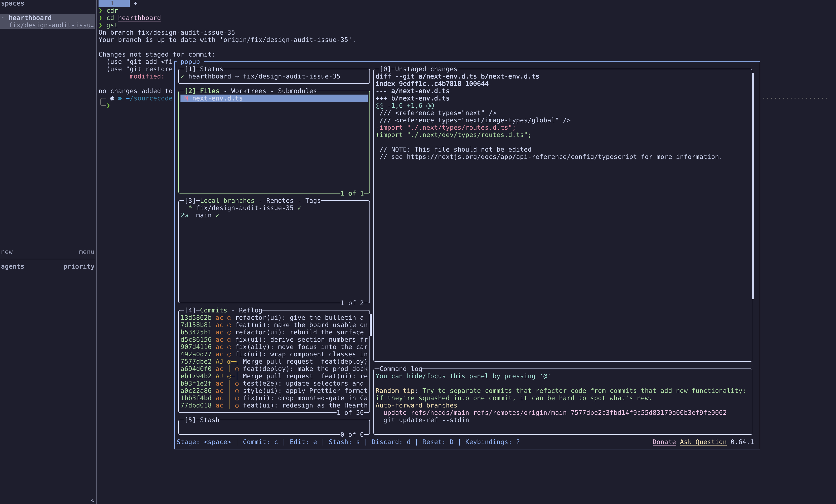Select commit 1bb3f4bd
This screenshot has width=836, height=504.
pyautogui.click(x=274, y=398)
